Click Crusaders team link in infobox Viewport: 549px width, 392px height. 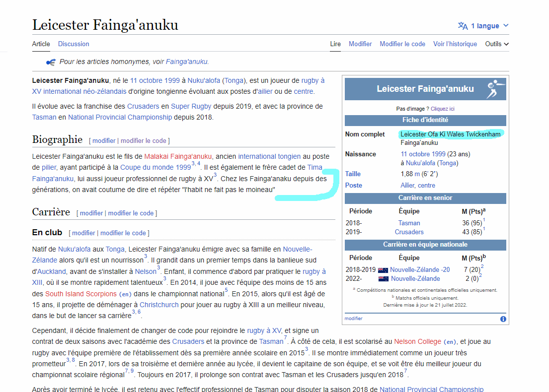(x=409, y=232)
